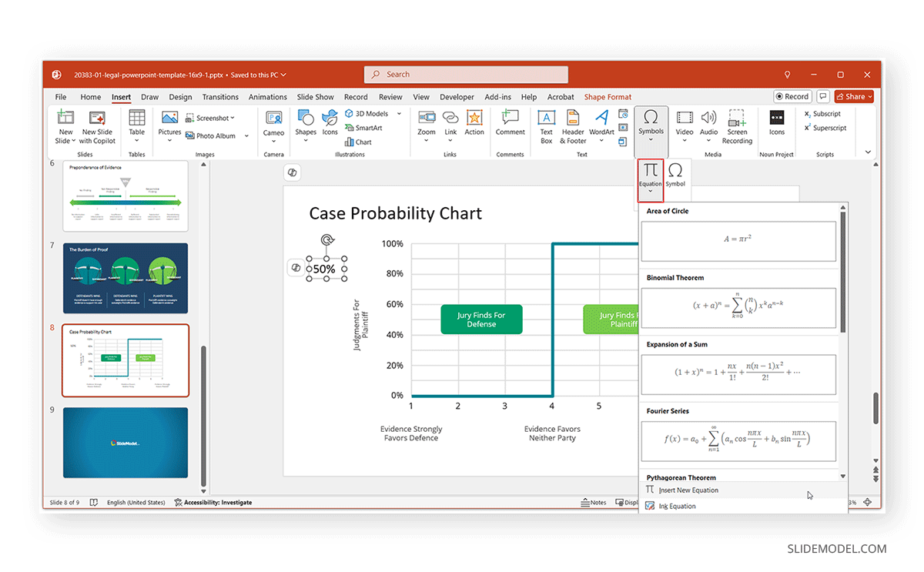The image size is (924, 572).
Task: Click the Search box in title bar
Action: 466,75
